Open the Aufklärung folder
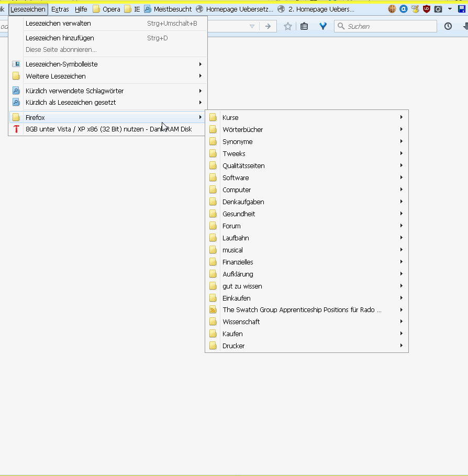 307,274
